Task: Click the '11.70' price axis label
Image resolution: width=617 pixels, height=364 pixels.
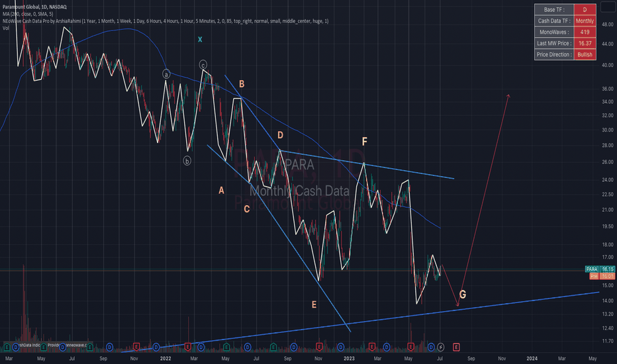Action: (608, 341)
